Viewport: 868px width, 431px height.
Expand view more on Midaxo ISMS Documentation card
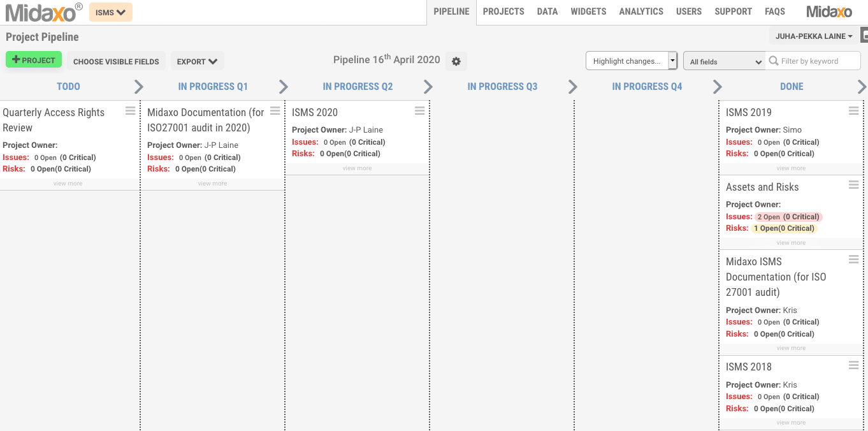791,348
